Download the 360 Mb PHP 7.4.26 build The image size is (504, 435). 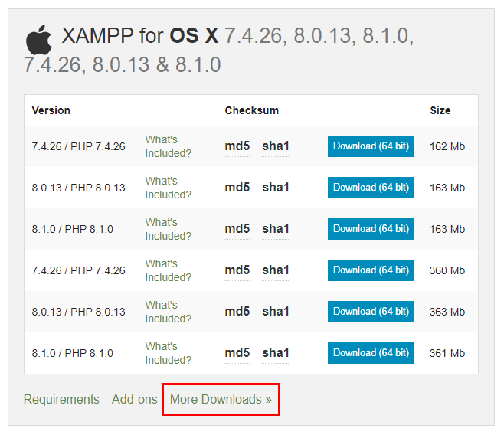[371, 270]
